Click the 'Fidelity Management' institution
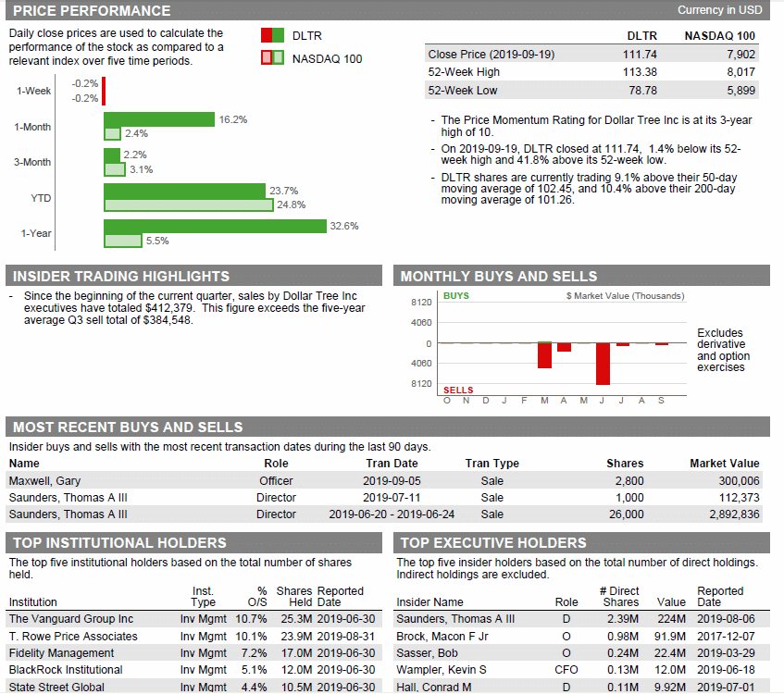Image resolution: width=784 pixels, height=694 pixels. (61, 653)
